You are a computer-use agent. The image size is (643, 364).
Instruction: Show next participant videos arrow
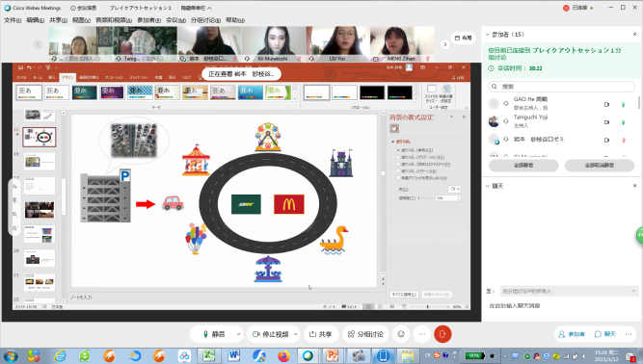point(445,44)
